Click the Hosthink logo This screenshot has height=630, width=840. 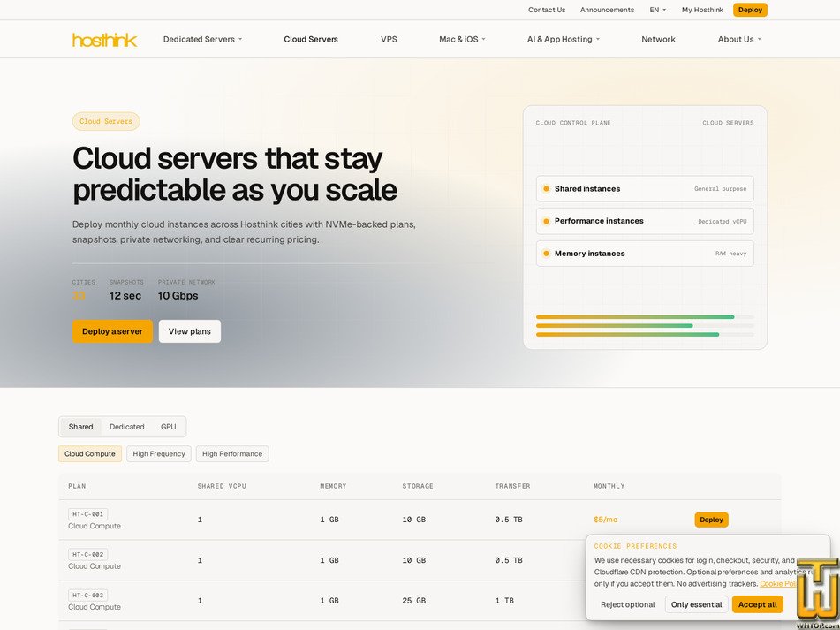(104, 40)
